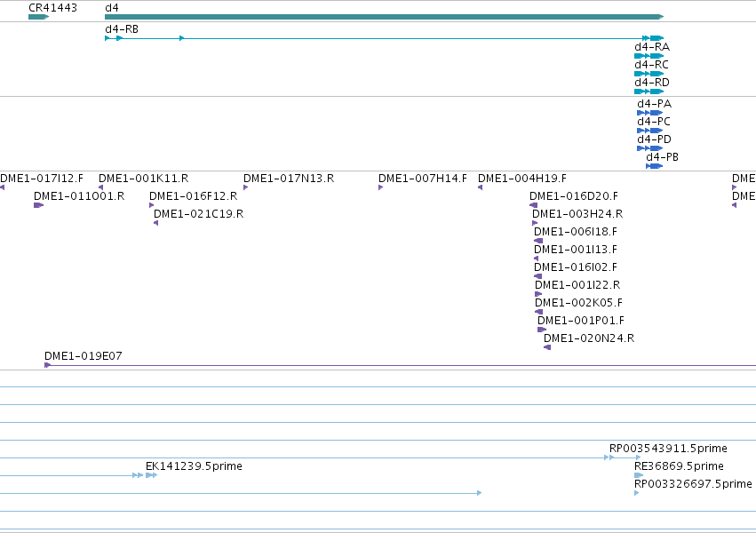Viewport: 756px width, 533px height.
Task: Click the RP003326697.5prime EST label
Action: 693,484
